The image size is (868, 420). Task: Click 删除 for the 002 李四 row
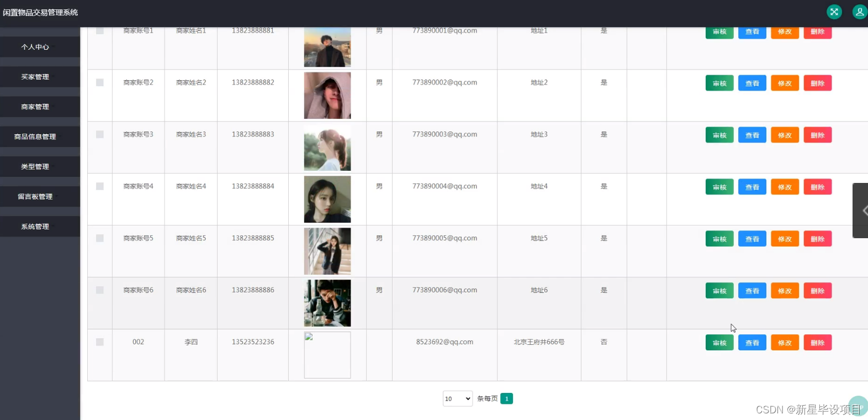click(x=818, y=343)
